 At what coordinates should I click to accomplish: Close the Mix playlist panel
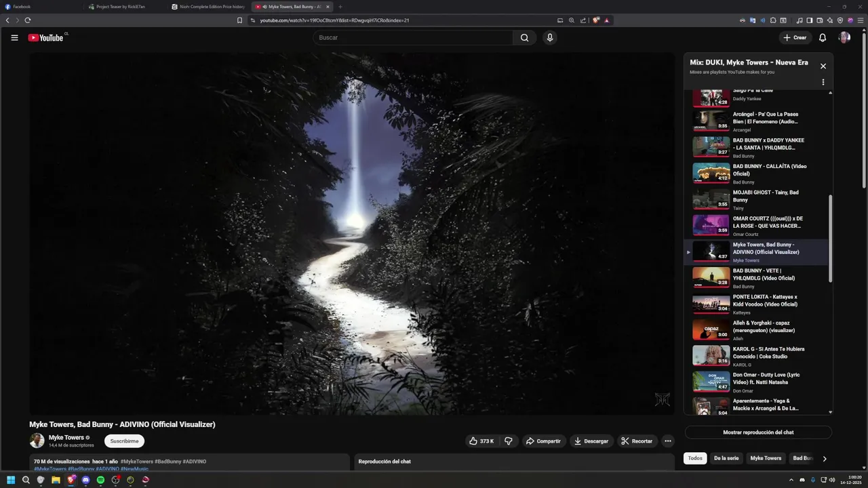(823, 66)
